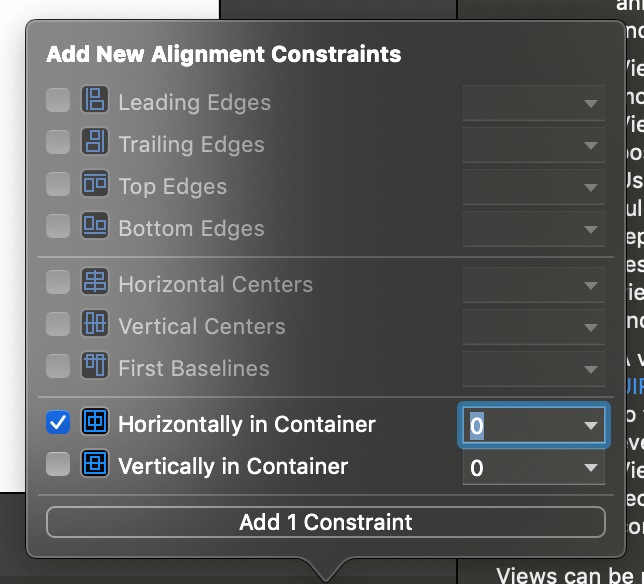Click the Trailing Edges alignment icon
Image resolution: width=644 pixels, height=584 pixels.
coord(95,143)
